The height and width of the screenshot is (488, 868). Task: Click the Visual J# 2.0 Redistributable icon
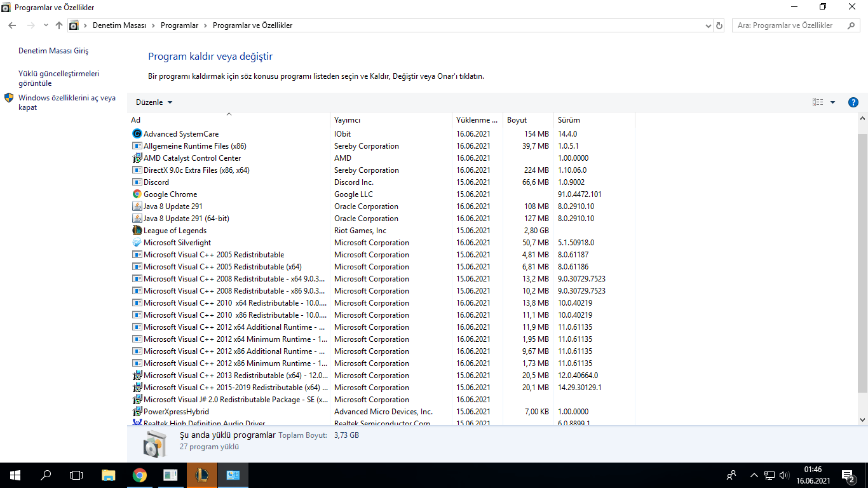(137, 400)
